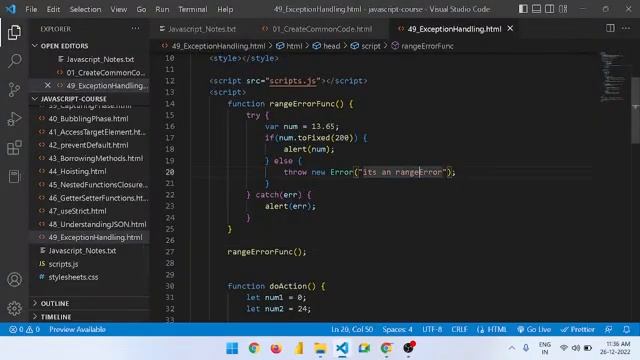The height and width of the screenshot is (360, 640).
Task: Open the Selection menu
Action: tap(85, 9)
